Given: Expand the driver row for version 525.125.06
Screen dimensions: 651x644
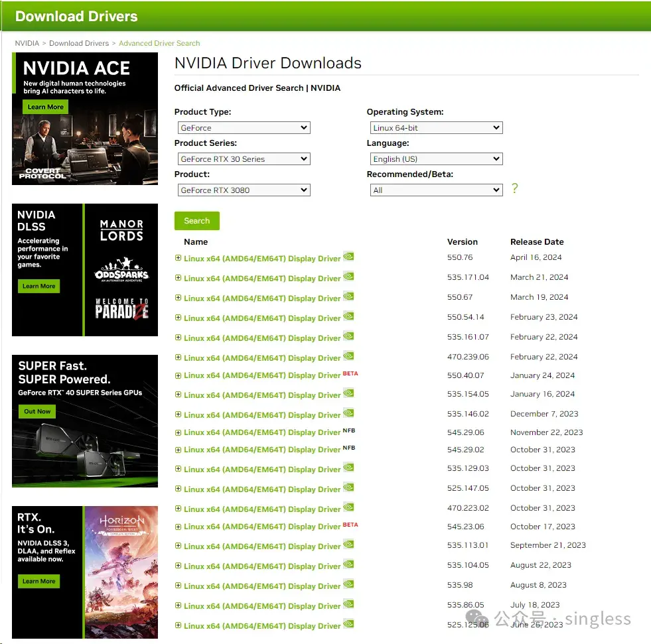Looking at the screenshot, I should click(178, 625).
